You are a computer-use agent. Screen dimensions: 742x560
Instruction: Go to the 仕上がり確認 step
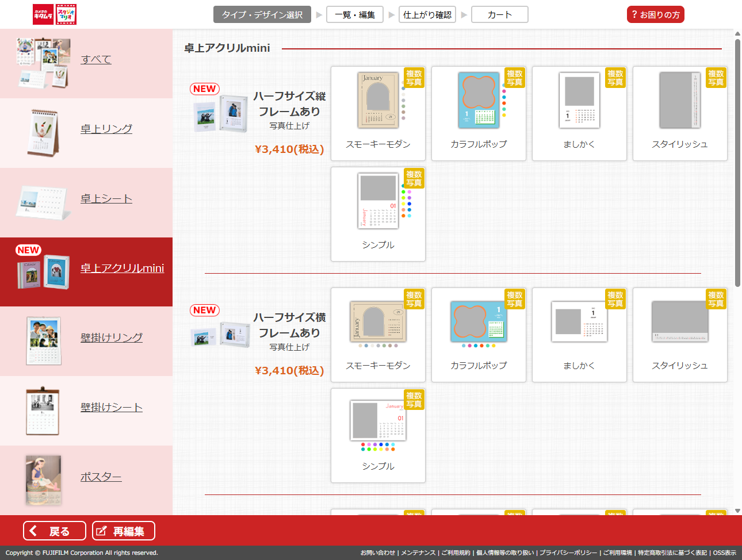click(427, 14)
